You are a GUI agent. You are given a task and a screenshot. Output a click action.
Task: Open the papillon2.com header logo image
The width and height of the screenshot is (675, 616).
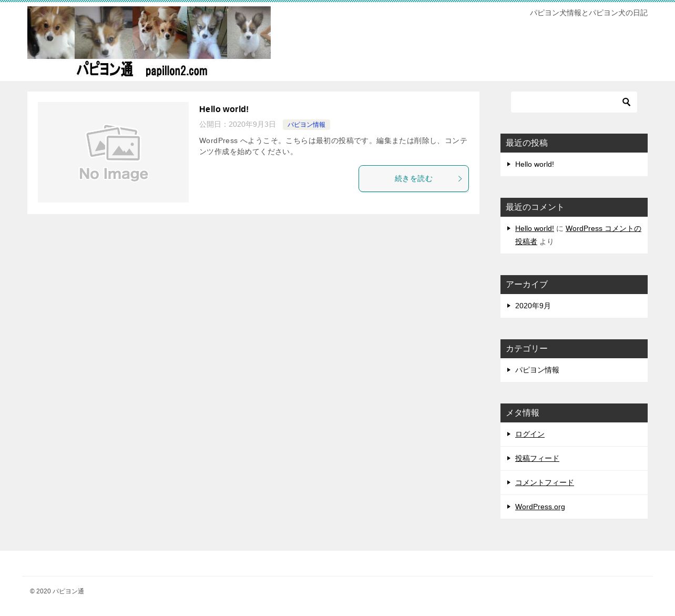pos(149,42)
